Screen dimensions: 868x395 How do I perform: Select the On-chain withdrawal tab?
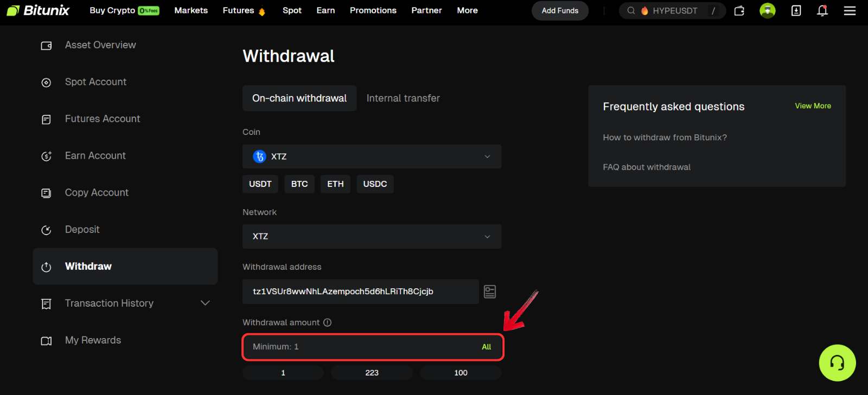click(x=299, y=98)
